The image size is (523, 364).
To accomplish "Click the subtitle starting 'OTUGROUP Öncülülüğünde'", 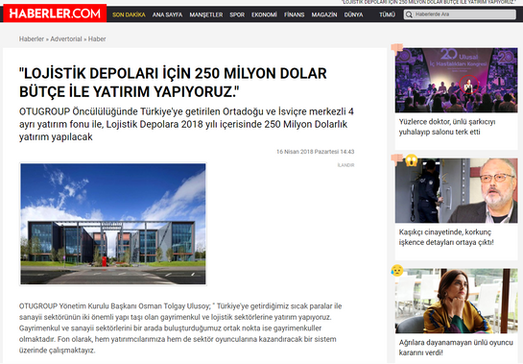I will 186,124.
